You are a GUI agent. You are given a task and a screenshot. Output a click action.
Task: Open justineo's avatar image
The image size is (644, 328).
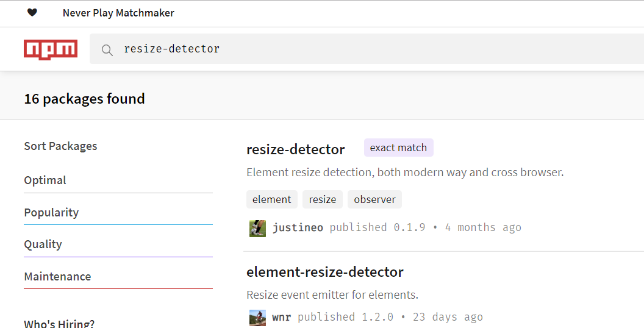(x=257, y=228)
